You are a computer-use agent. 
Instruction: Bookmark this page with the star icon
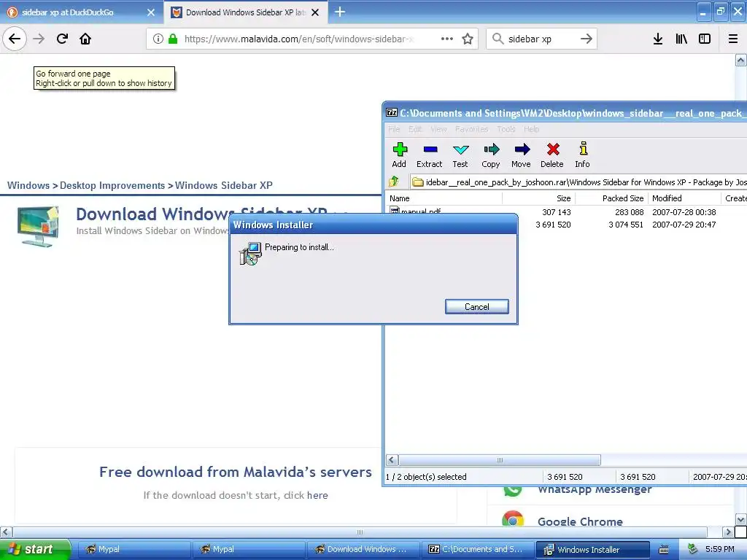tap(468, 39)
